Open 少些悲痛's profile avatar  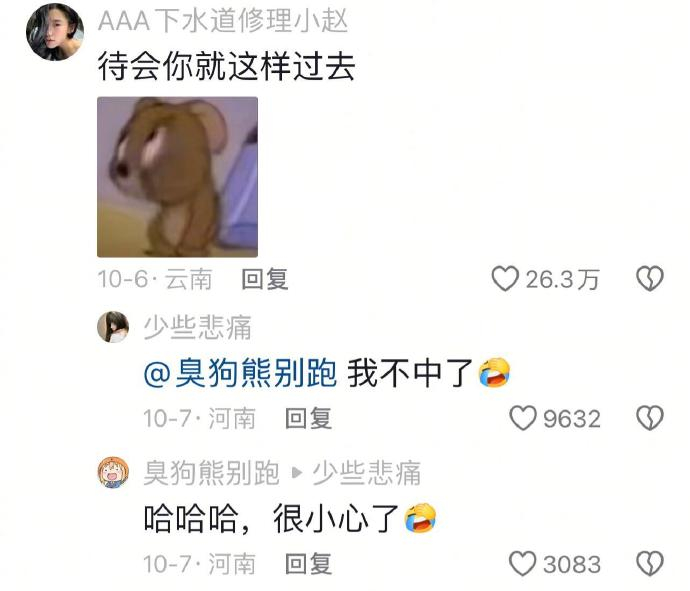click(x=113, y=327)
